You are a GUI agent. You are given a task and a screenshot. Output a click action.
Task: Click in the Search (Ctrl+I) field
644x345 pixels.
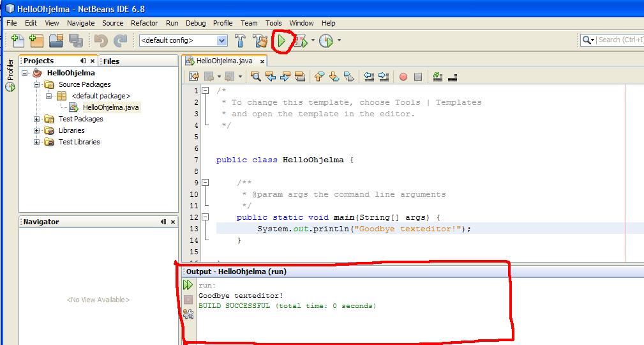[x=620, y=40]
